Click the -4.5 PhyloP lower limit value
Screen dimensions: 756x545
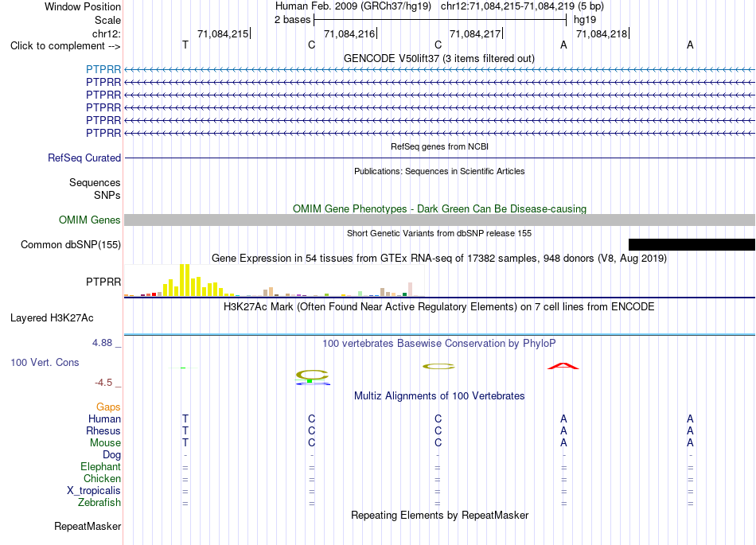click(x=103, y=383)
